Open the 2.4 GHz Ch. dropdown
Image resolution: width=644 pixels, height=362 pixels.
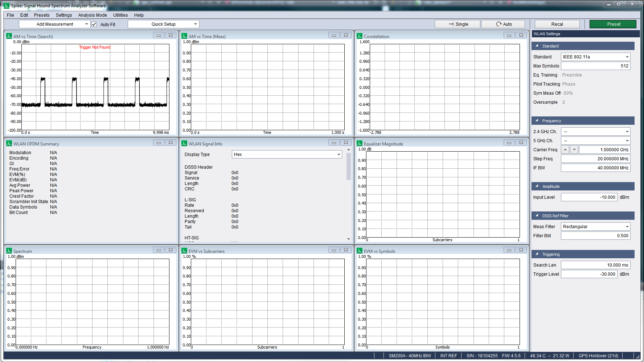pos(595,131)
